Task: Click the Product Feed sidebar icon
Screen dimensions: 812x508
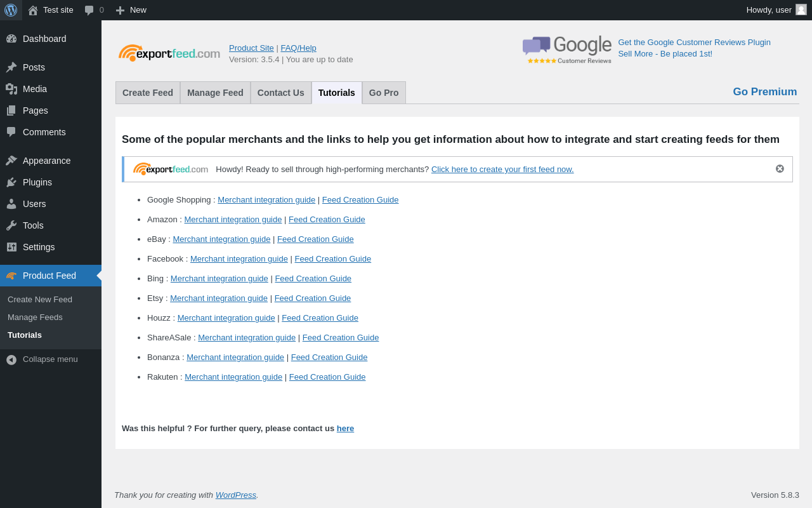Action: (x=11, y=276)
